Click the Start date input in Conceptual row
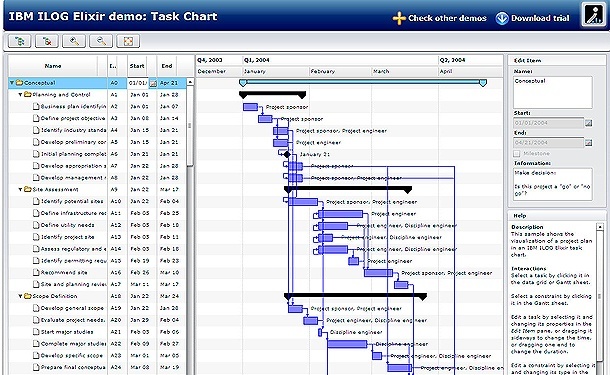The image size is (610, 375). pyautogui.click(x=138, y=83)
